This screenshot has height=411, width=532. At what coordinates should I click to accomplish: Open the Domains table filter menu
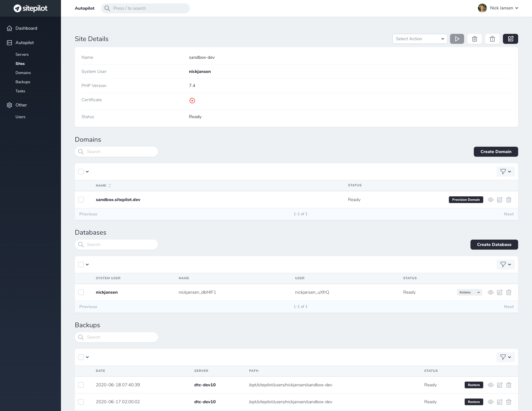pos(505,172)
